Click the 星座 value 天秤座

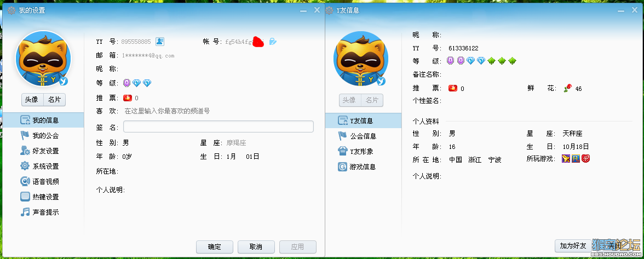[573, 134]
